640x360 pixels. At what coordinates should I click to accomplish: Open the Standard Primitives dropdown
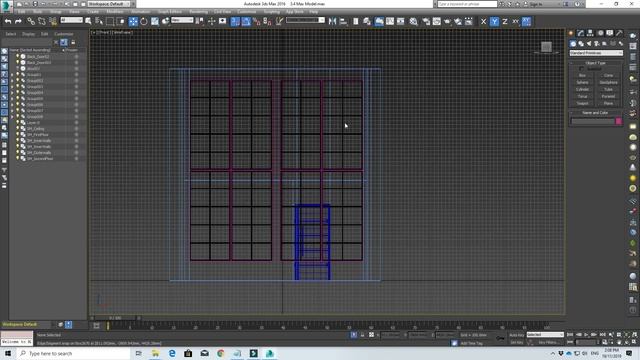[596, 53]
